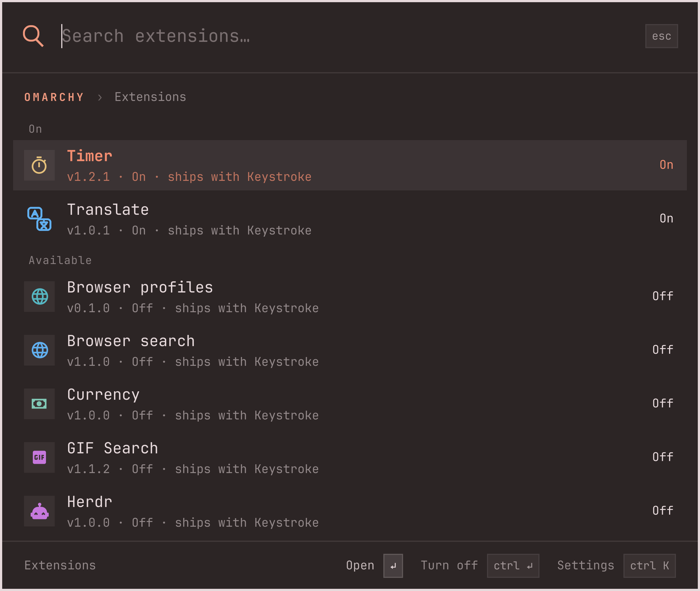Click the Herdr robot icon

click(x=39, y=511)
